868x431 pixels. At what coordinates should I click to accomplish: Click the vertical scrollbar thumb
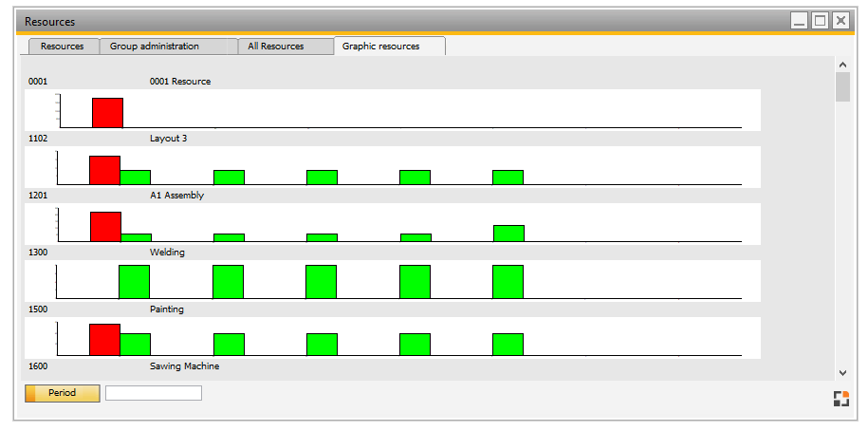click(842, 86)
